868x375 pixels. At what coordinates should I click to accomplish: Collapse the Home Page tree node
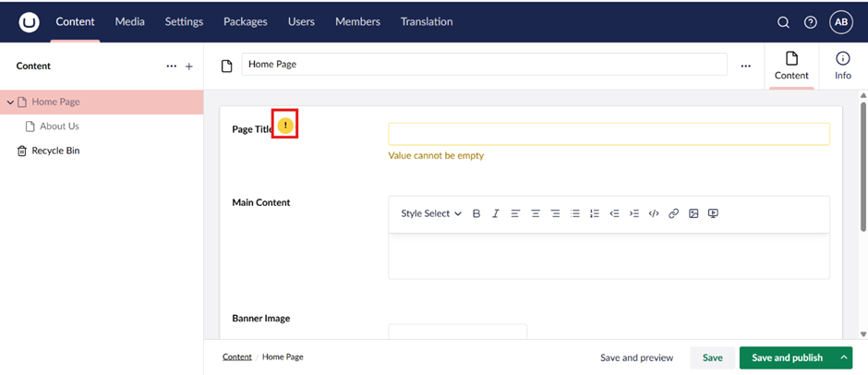click(x=10, y=102)
